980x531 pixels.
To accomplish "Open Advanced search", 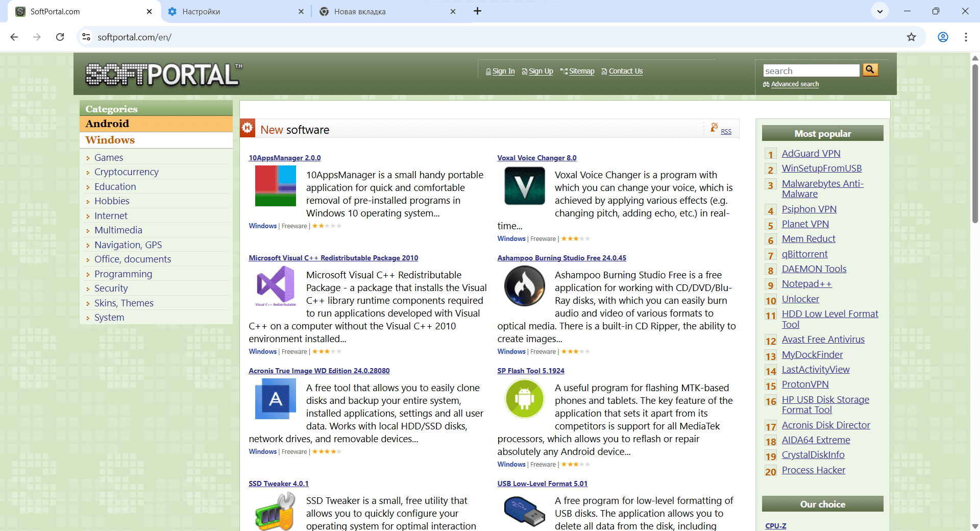I will tap(795, 84).
